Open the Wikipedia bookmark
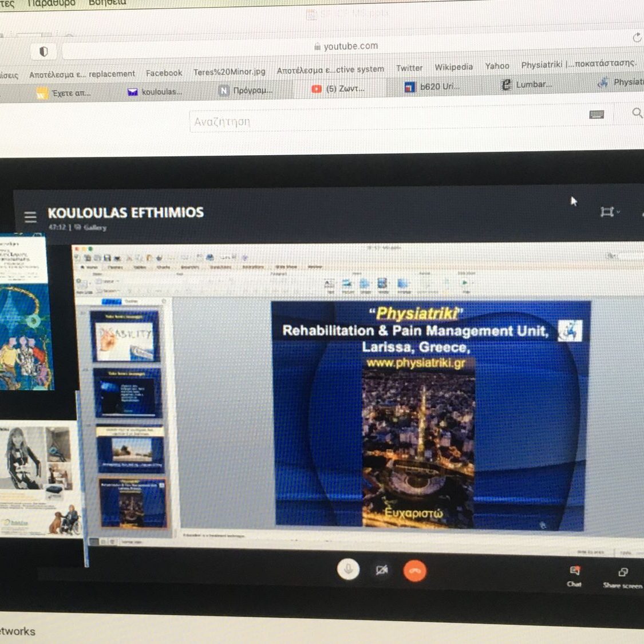The width and height of the screenshot is (644, 644). 453,67
